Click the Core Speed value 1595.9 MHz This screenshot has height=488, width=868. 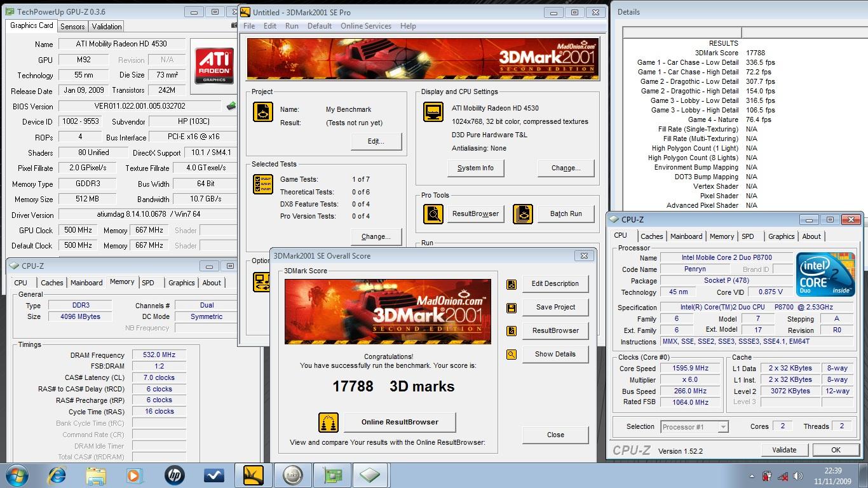(x=690, y=368)
